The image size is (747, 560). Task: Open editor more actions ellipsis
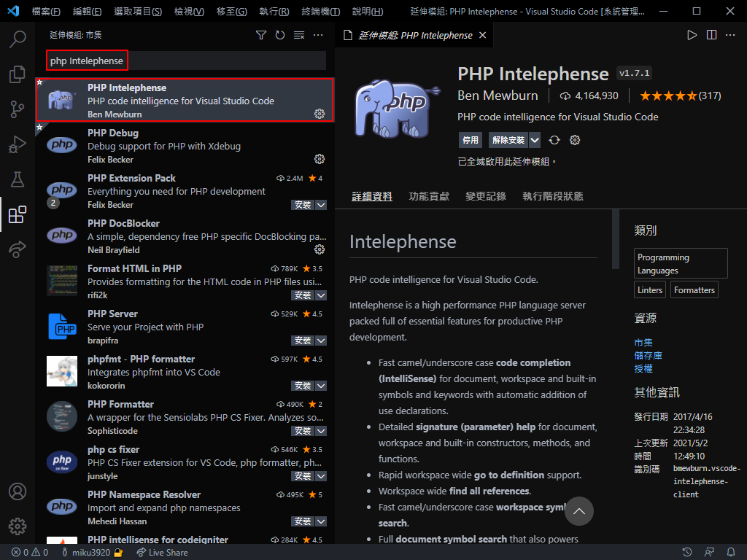(730, 35)
